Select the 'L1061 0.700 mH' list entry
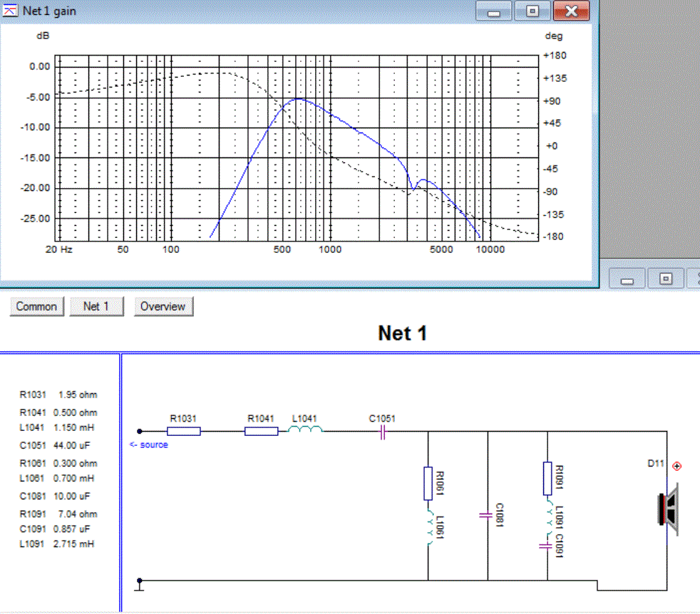The height and width of the screenshot is (614, 700). [x=57, y=479]
